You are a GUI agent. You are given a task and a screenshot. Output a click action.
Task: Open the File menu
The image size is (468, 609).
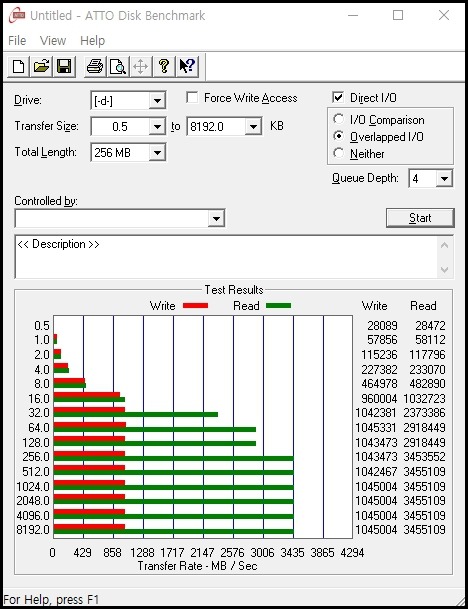click(x=17, y=41)
